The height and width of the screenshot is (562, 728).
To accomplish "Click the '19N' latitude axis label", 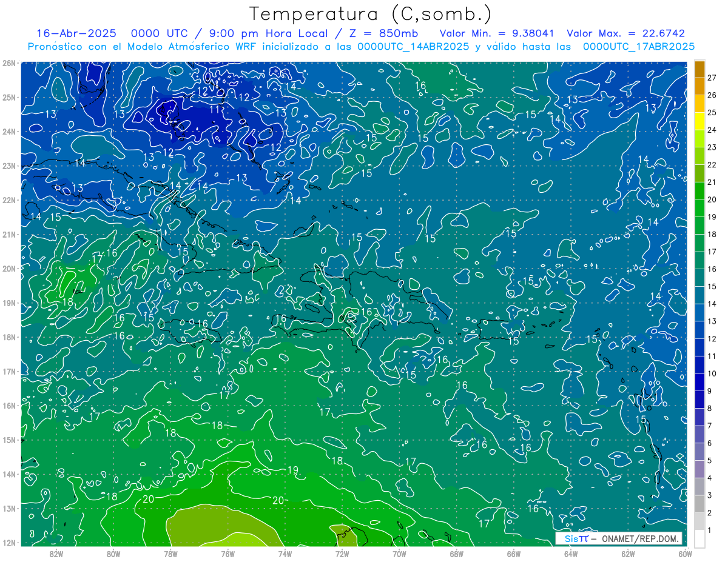I will point(8,303).
